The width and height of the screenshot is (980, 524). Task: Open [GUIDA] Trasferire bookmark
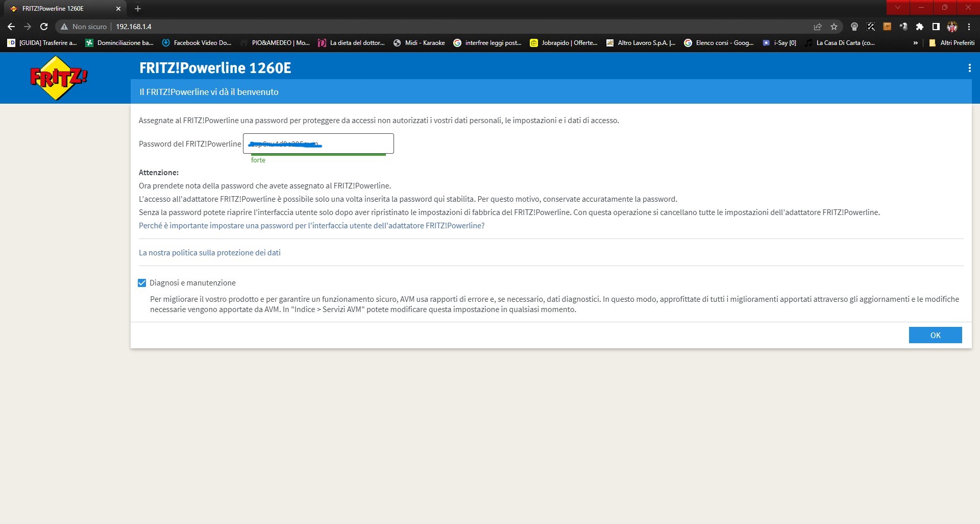tap(42, 43)
